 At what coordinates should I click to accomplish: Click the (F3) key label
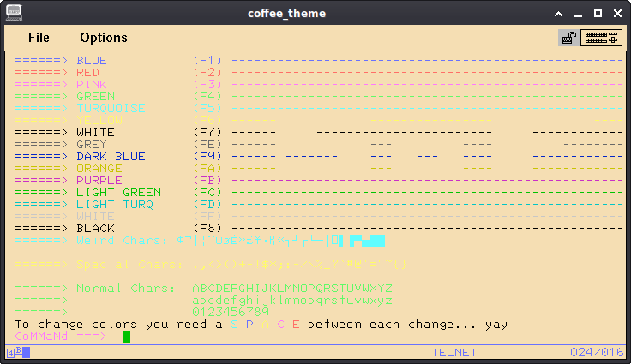click(x=207, y=85)
